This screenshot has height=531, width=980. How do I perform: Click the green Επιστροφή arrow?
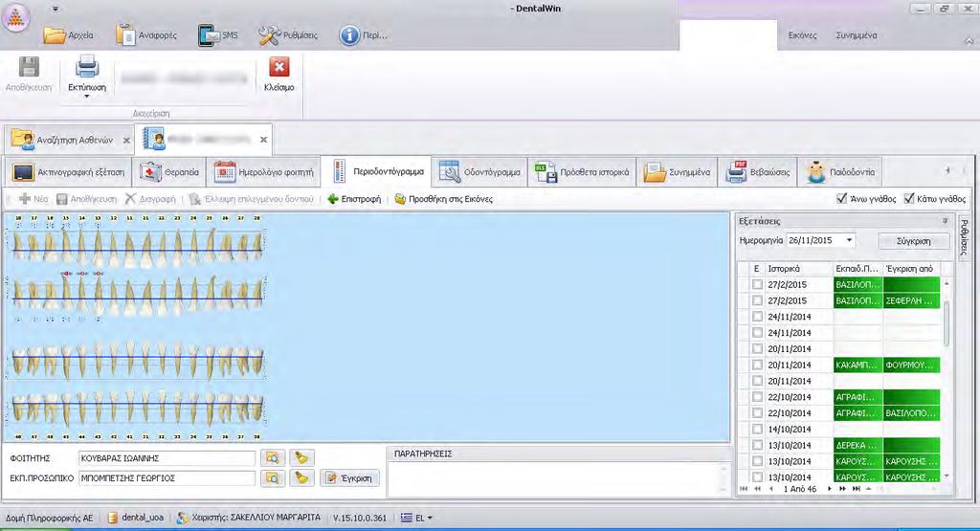pyautogui.click(x=332, y=199)
